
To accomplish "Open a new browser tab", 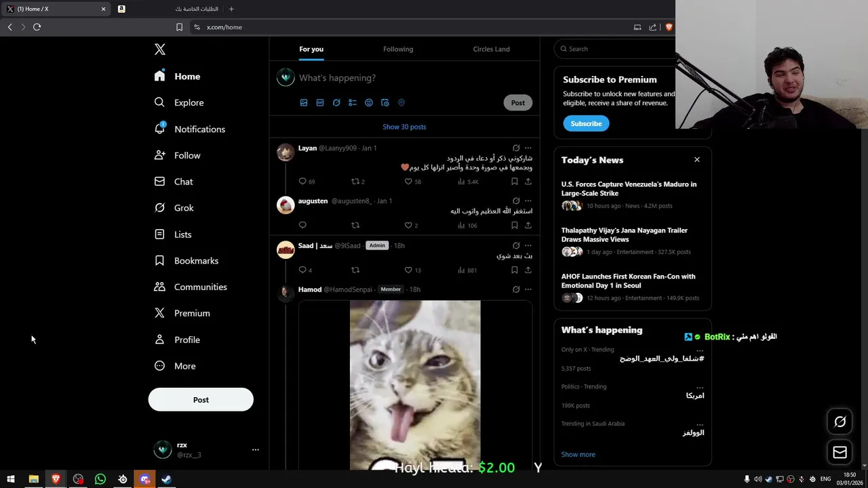I will point(231,9).
